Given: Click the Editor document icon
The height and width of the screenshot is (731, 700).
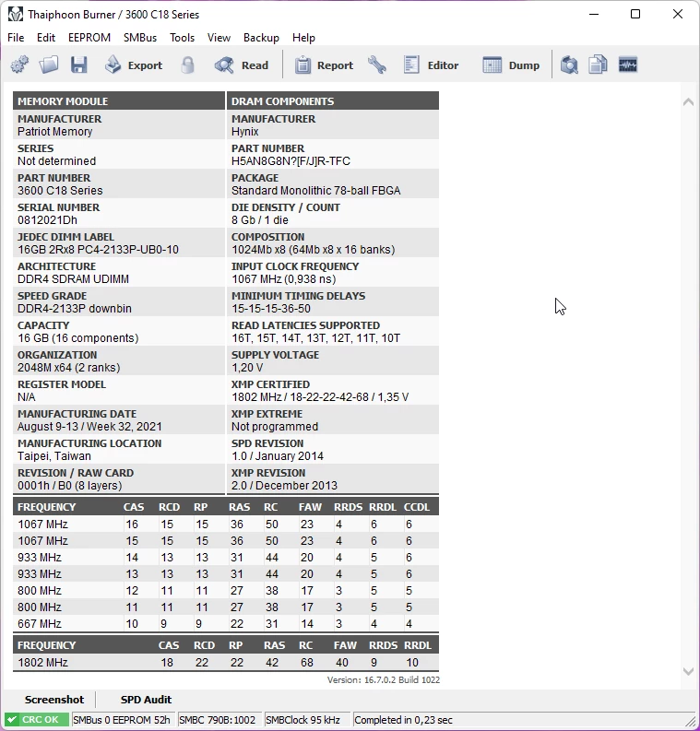Looking at the screenshot, I should click(411, 65).
